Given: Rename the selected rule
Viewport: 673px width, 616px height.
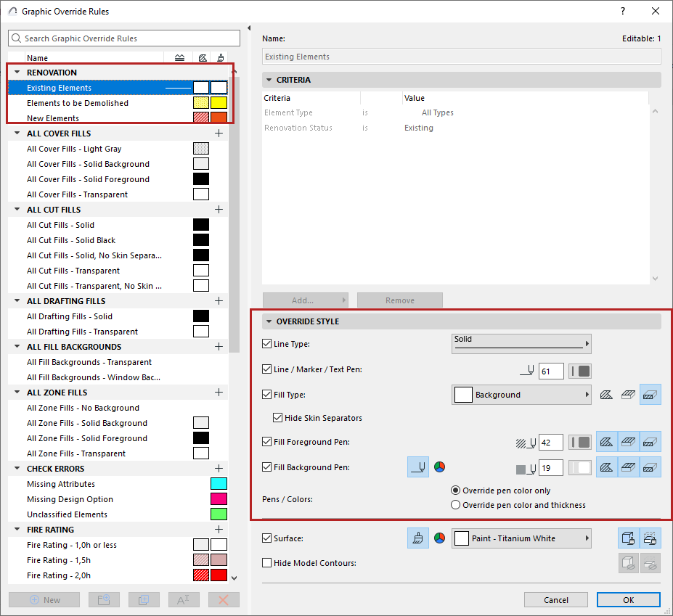Looking at the screenshot, I should (184, 600).
